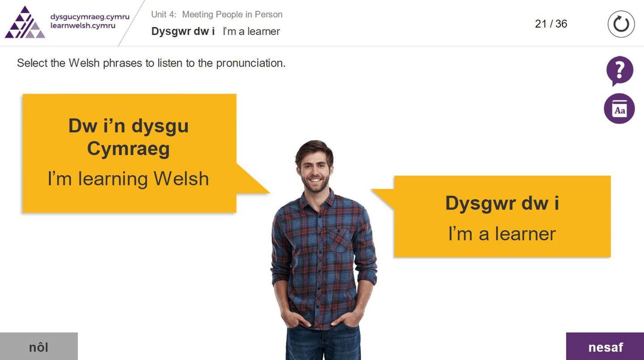Click the Unit 4: label in header
The width and height of the screenshot is (644, 360).
click(x=164, y=14)
